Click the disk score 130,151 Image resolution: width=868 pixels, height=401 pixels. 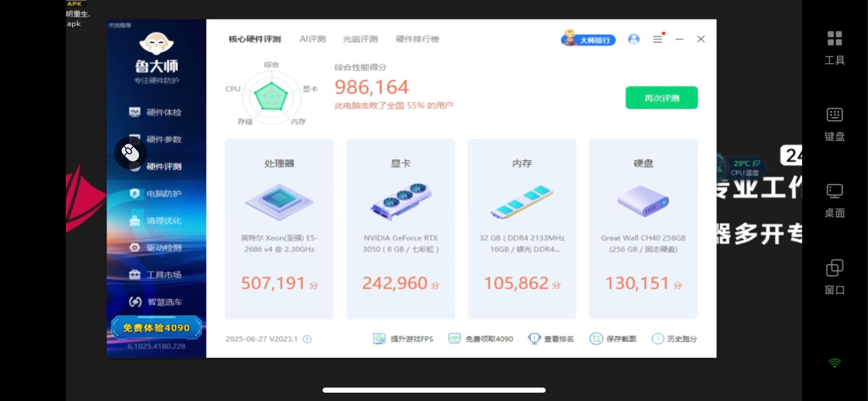[x=637, y=283]
